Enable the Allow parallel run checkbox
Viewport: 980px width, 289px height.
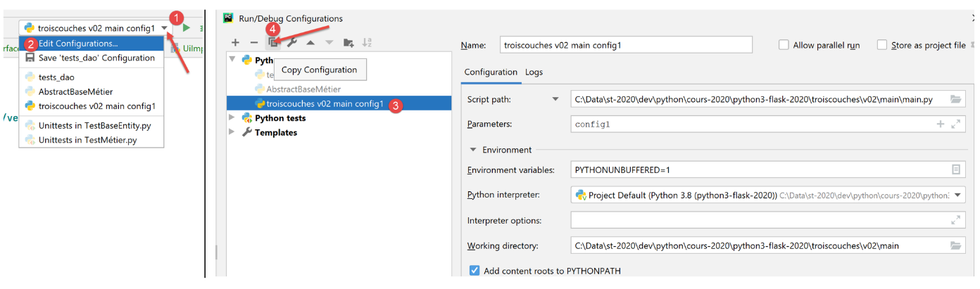click(x=784, y=45)
